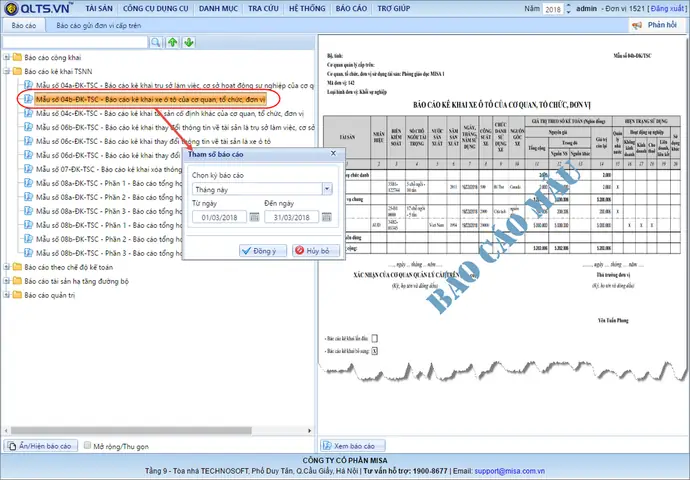Viewport: 690px width, 480px height.
Task: Select report 'Mẫu số 04a-ĐK-TSC' in tree
Action: point(150,86)
